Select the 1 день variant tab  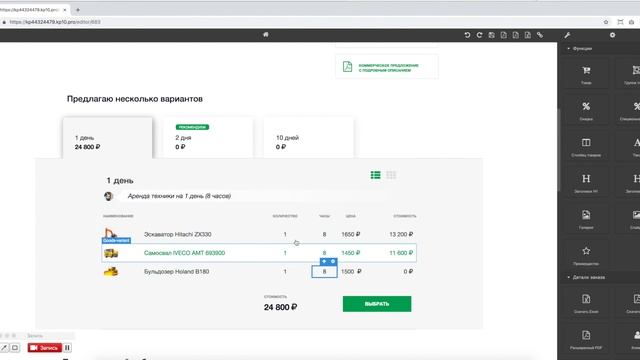[108, 138]
